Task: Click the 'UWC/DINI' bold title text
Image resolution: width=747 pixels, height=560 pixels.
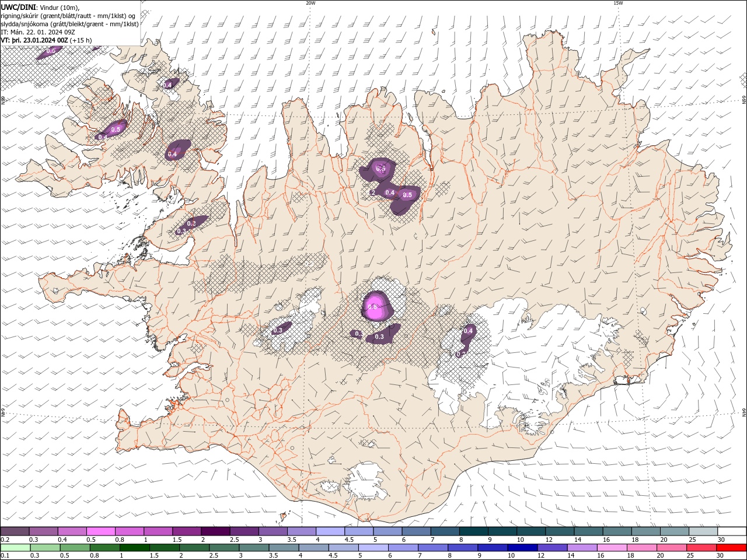Action: coord(18,7)
